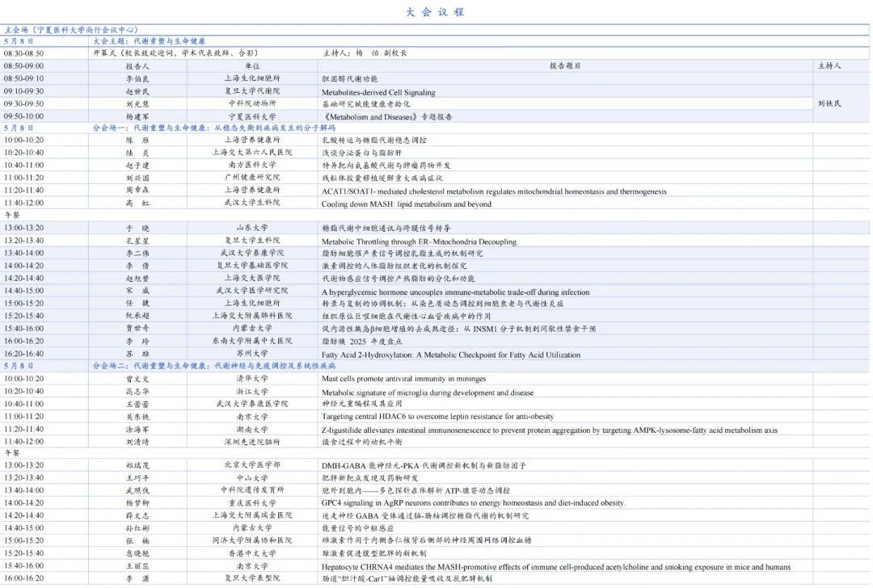
Task: Click the time cell '16:20-16:40'
Action: (x=24, y=354)
